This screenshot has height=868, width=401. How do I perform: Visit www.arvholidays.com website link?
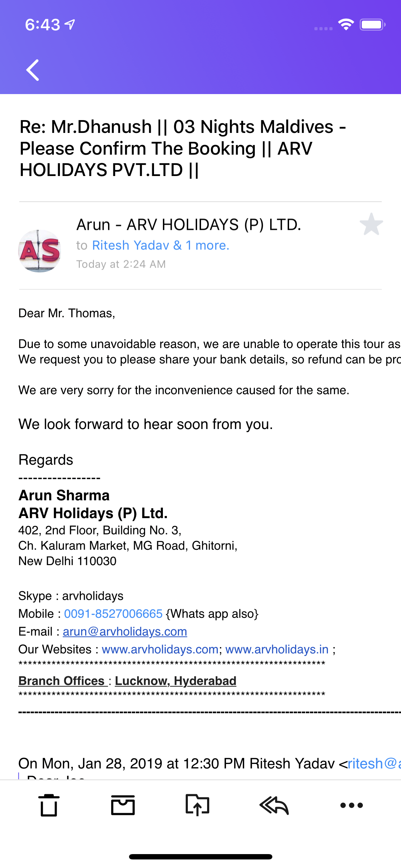(x=160, y=649)
